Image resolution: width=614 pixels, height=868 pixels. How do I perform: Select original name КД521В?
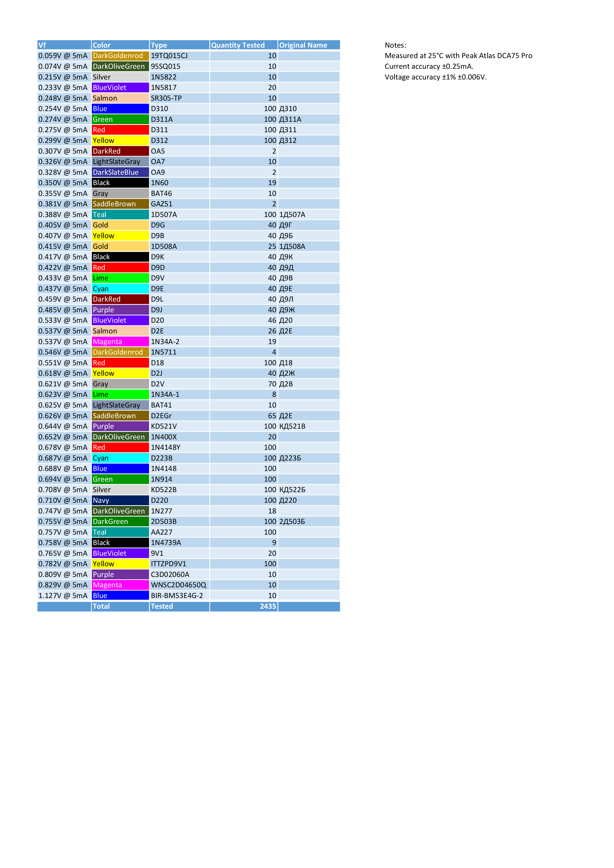pos(309,426)
